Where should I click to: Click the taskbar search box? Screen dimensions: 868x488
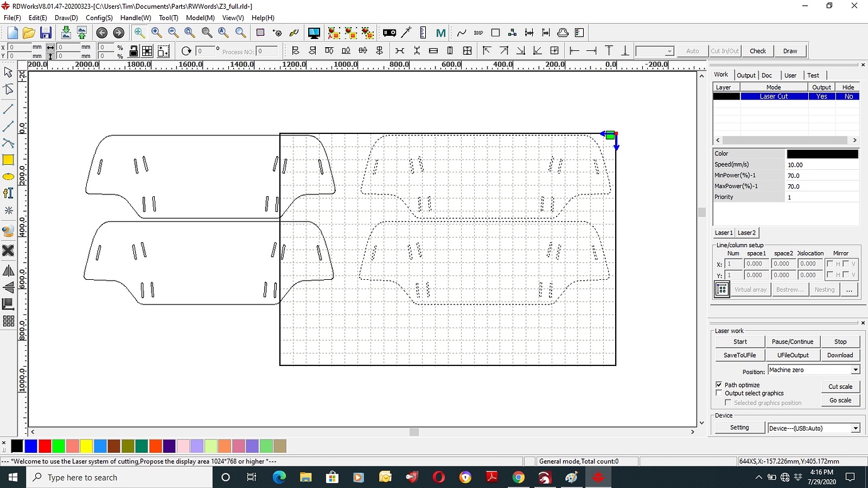[118, 477]
